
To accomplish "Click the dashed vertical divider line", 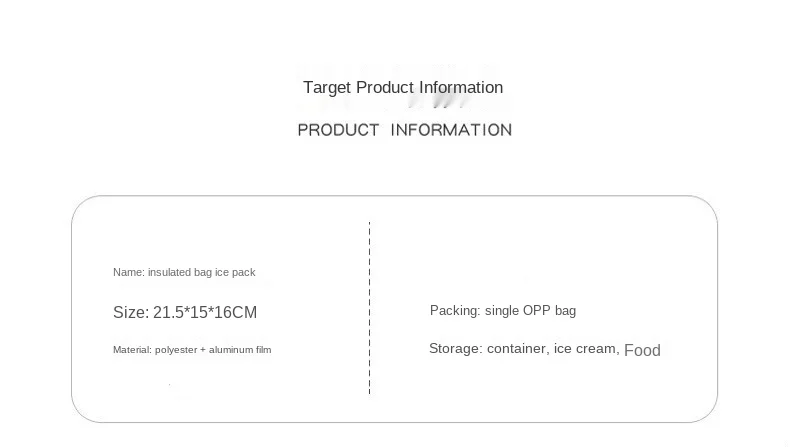I will (x=369, y=307).
